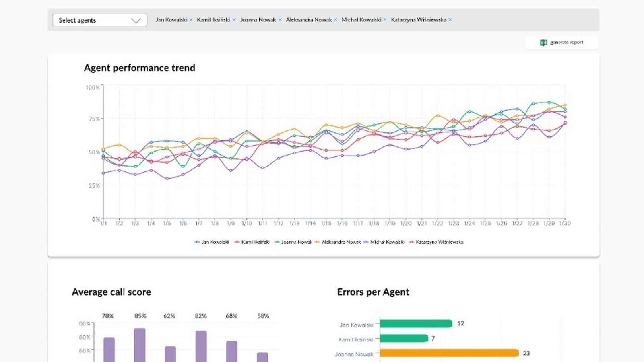This screenshot has width=644, height=362.
Task: Toggle Aleksandra Nowak series in chart legend
Action: (x=338, y=242)
